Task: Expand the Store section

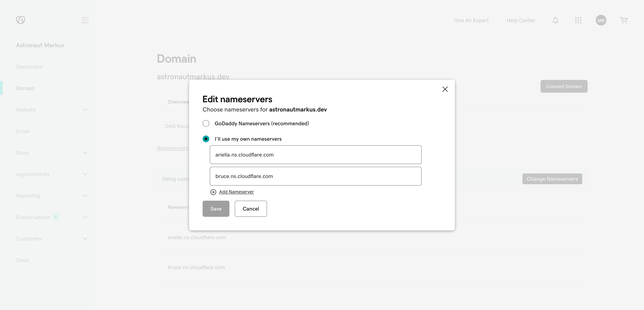Action: 85,152
